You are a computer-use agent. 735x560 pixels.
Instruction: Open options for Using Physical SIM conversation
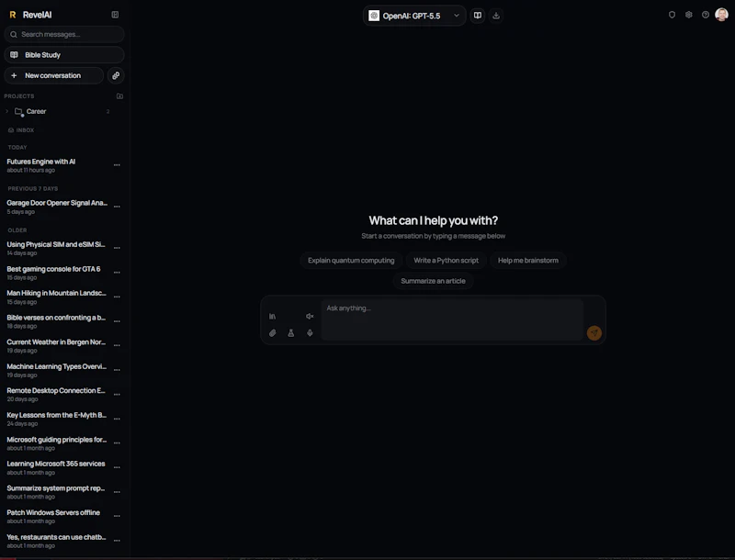117,248
